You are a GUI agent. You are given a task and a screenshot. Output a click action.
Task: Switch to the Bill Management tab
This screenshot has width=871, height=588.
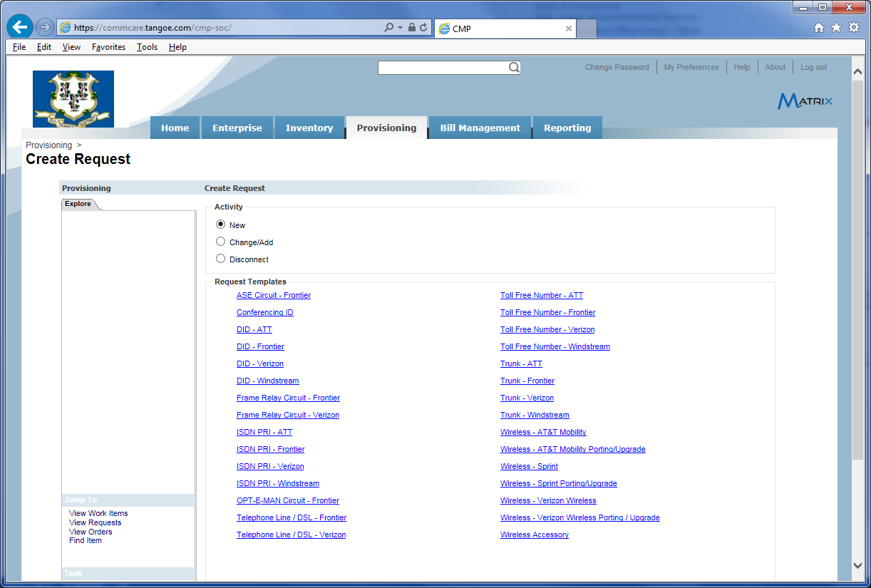[x=480, y=128]
